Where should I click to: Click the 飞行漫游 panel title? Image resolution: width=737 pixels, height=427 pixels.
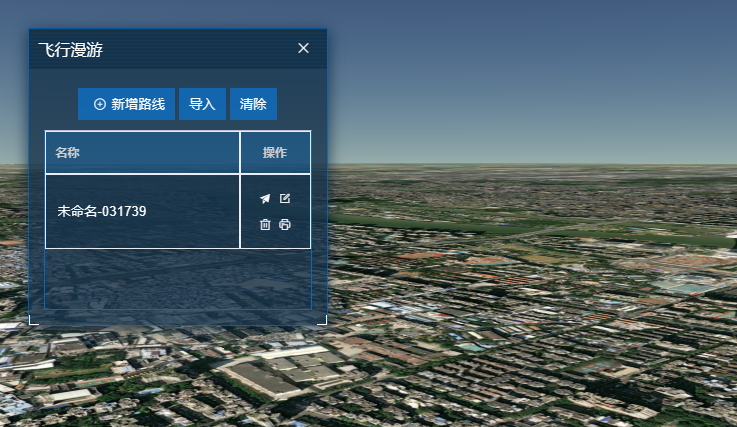coord(70,49)
